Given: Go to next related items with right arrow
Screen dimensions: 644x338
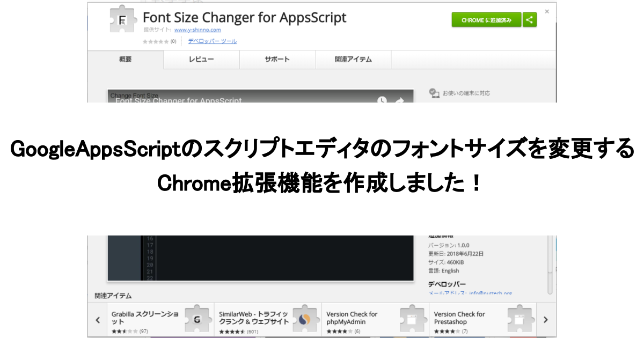Looking at the screenshot, I should click(545, 320).
